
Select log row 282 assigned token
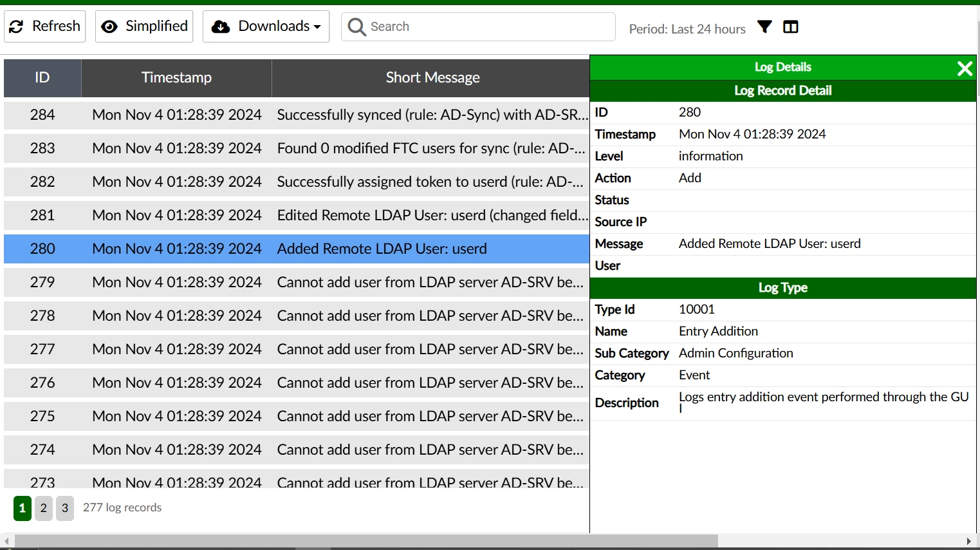[x=297, y=182]
